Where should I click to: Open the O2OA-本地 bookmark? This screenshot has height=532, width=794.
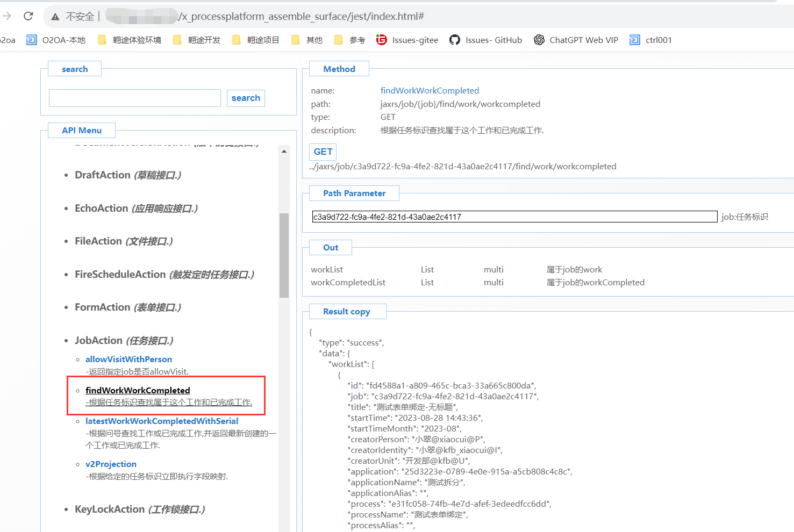(x=56, y=40)
